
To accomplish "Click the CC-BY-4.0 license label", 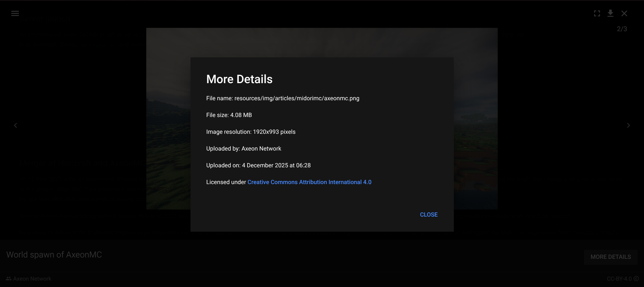I will [619, 279].
